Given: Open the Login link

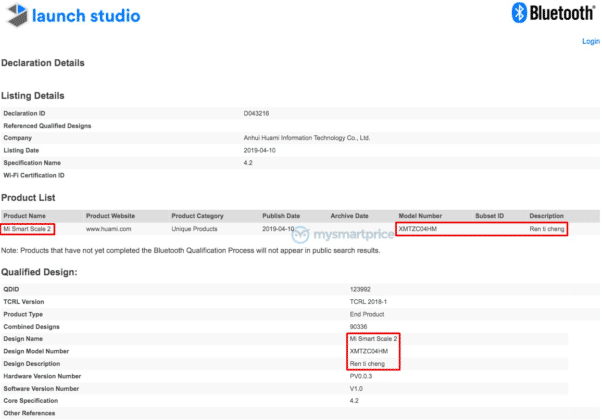Looking at the screenshot, I should tap(590, 41).
